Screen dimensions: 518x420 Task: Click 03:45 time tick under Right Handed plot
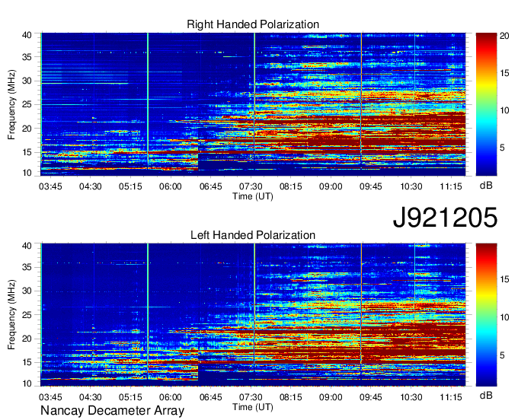(x=50, y=186)
